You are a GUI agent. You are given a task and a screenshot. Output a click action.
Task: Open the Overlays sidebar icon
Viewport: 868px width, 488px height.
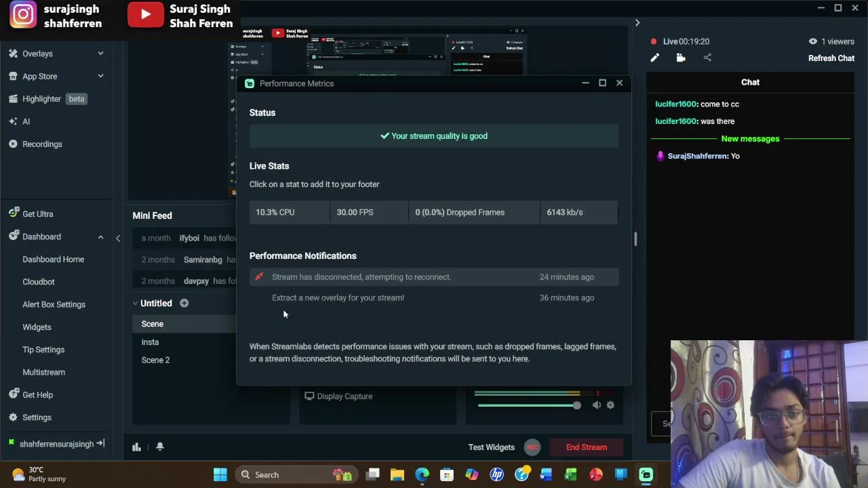13,54
